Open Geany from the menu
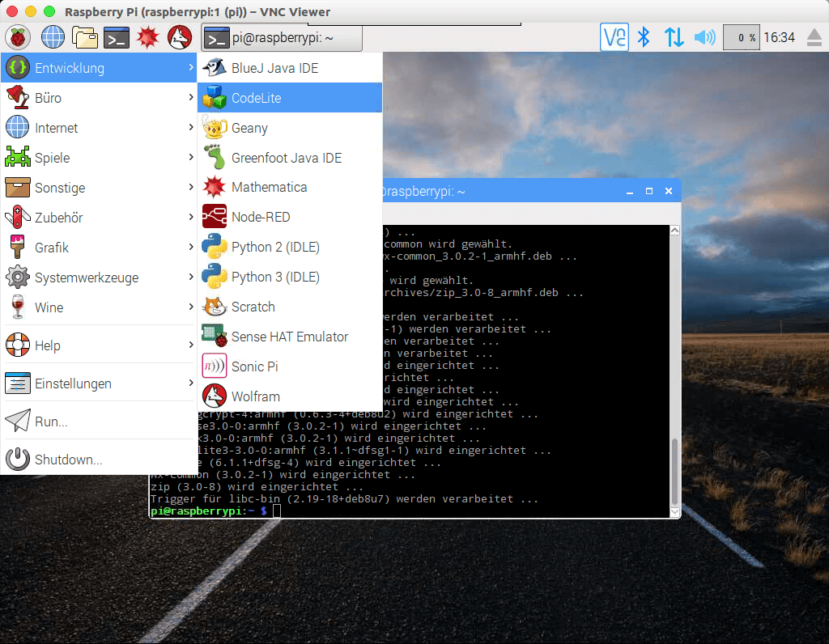 click(289, 128)
